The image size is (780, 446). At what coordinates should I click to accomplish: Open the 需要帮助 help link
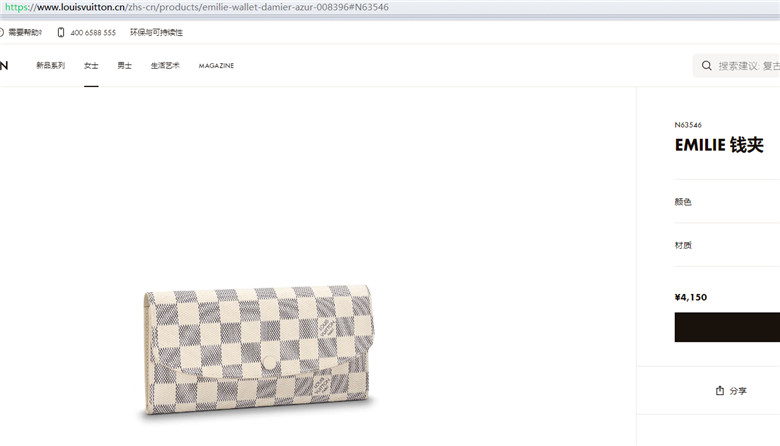coord(25,32)
